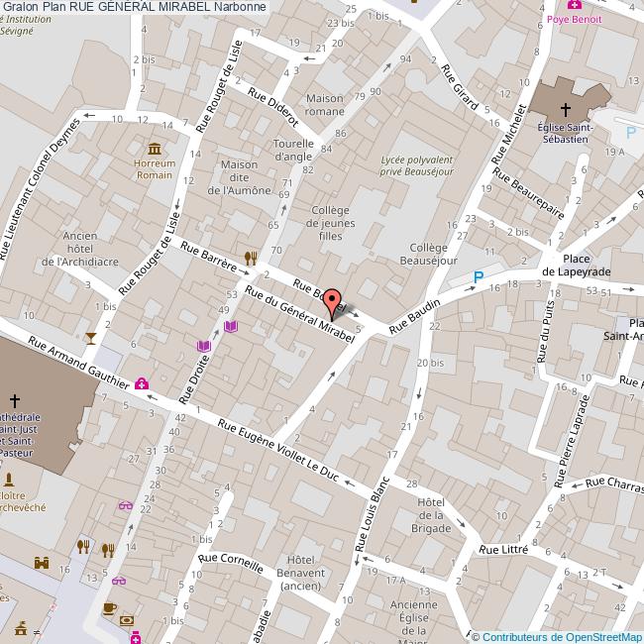Click the cocktail bar glass icon

(x=91, y=339)
